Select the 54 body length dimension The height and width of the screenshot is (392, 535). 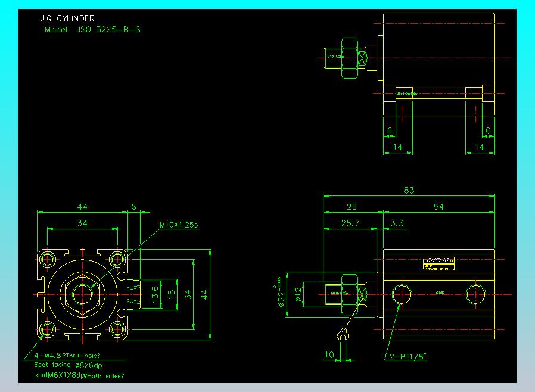(438, 207)
